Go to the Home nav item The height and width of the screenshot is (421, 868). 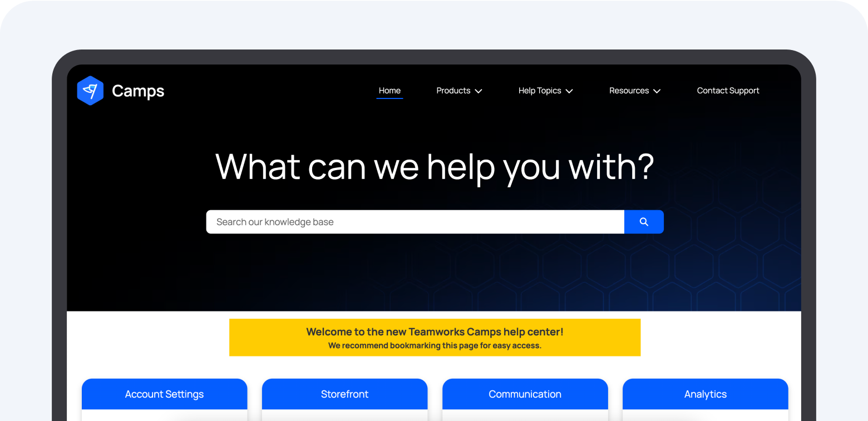(x=389, y=91)
